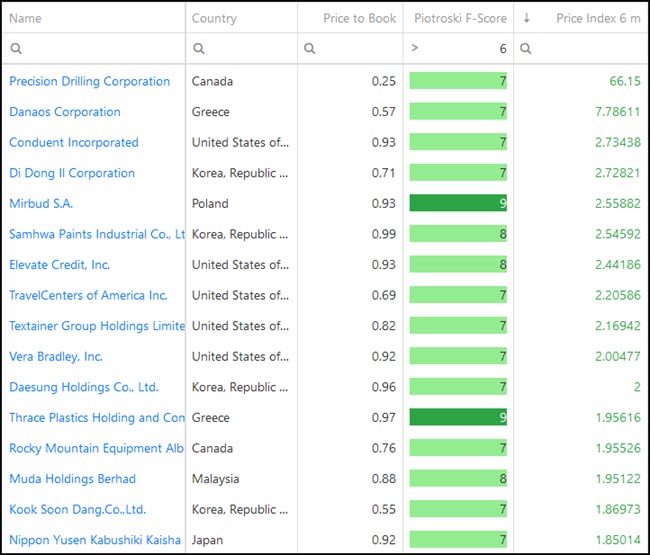Screen dimensions: 650x555
Task: Open Precision Drilling Corporation link
Action: (90, 81)
